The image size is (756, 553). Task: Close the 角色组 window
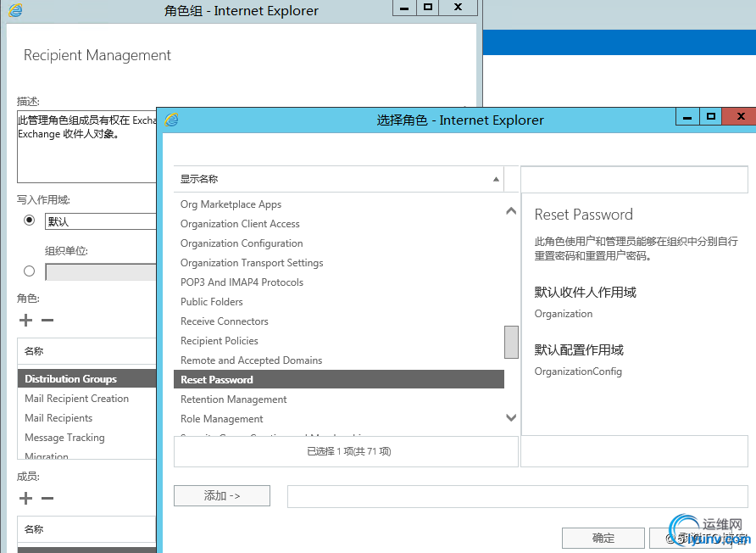point(459,8)
